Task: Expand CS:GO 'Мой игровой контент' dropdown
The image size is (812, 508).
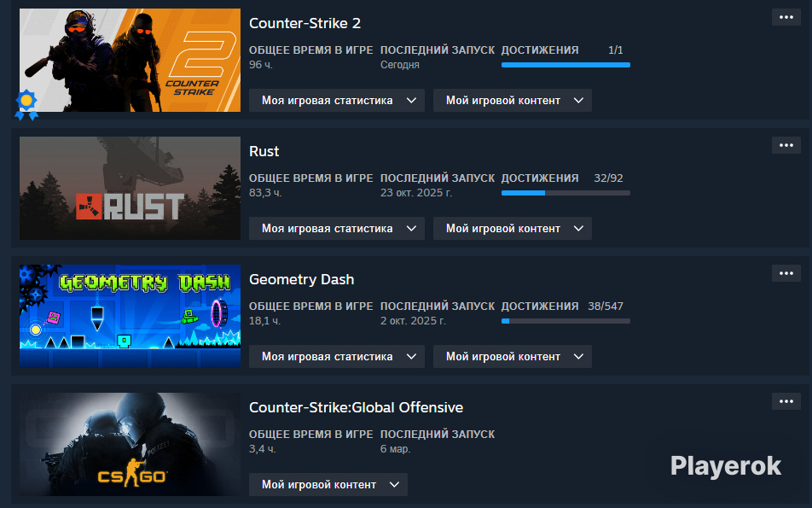Action: [328, 484]
